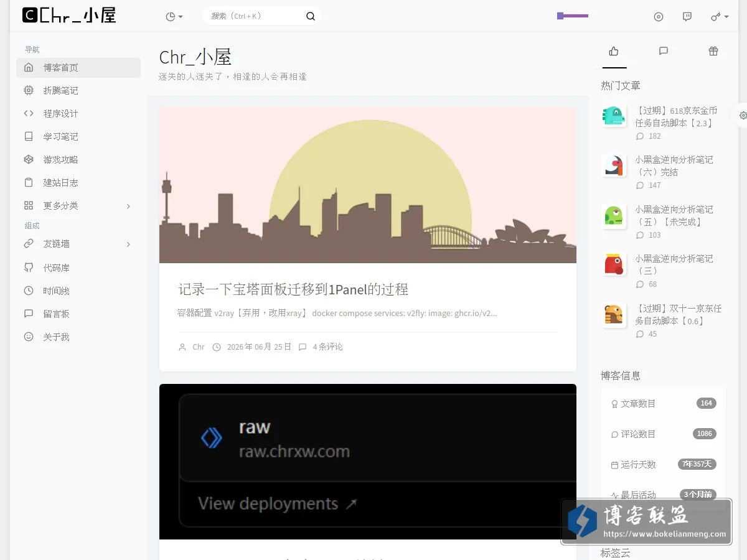Image resolution: width=747 pixels, height=560 pixels.
Task: Click the 评论数目 1086 badge
Action: pos(705,434)
